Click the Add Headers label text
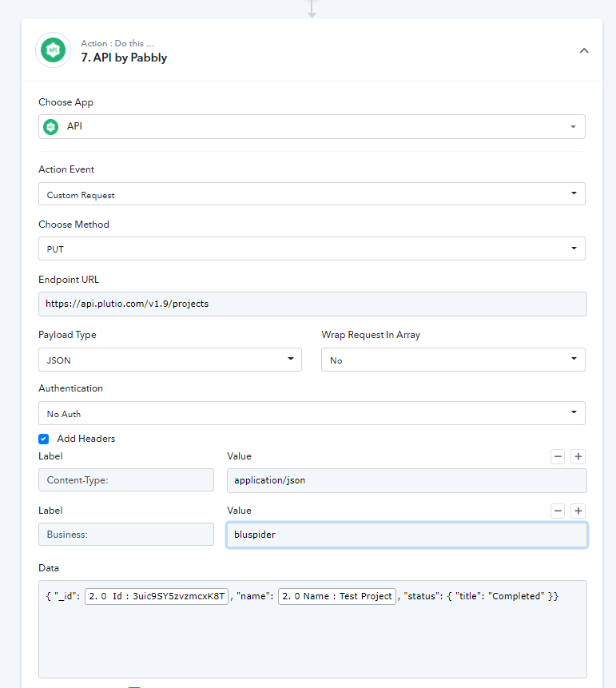 86,439
